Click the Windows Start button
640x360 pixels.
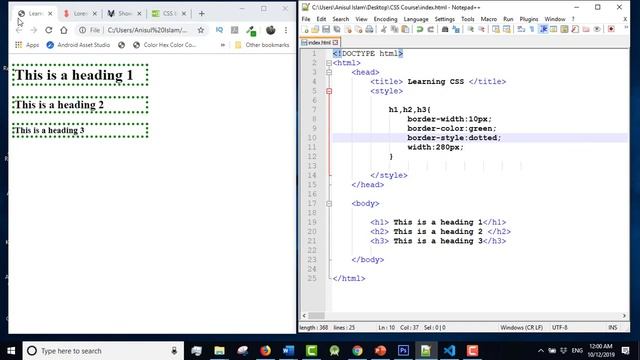pos(11,351)
